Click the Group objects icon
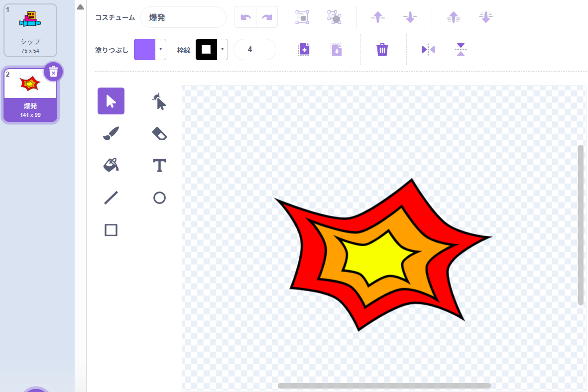588x392 pixels. coord(302,17)
